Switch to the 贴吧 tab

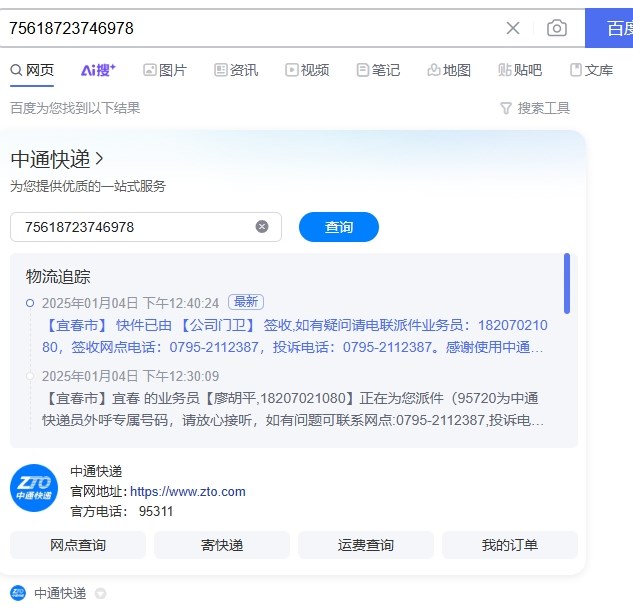tap(520, 70)
